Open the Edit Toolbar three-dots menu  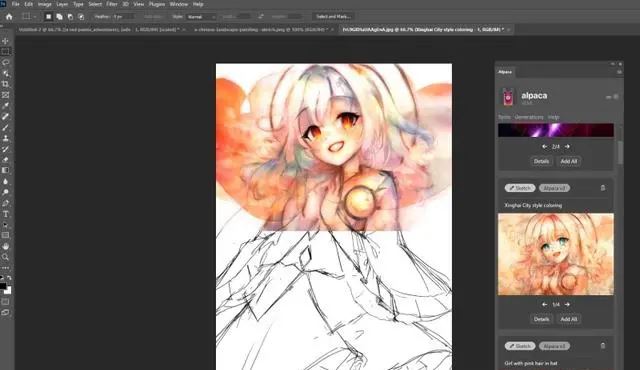[5, 268]
